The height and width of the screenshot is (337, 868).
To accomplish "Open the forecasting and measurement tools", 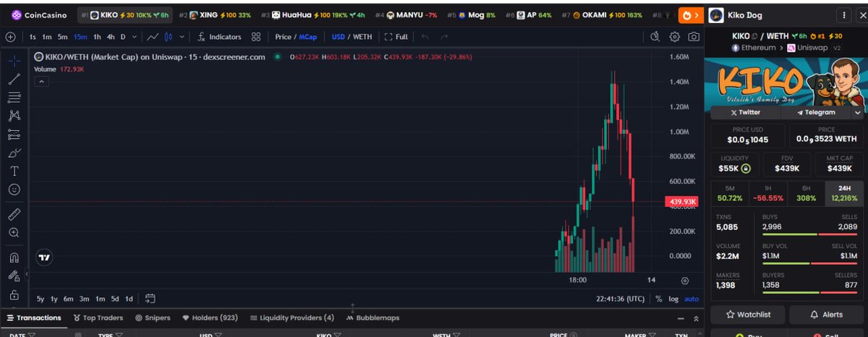I will 14,134.
